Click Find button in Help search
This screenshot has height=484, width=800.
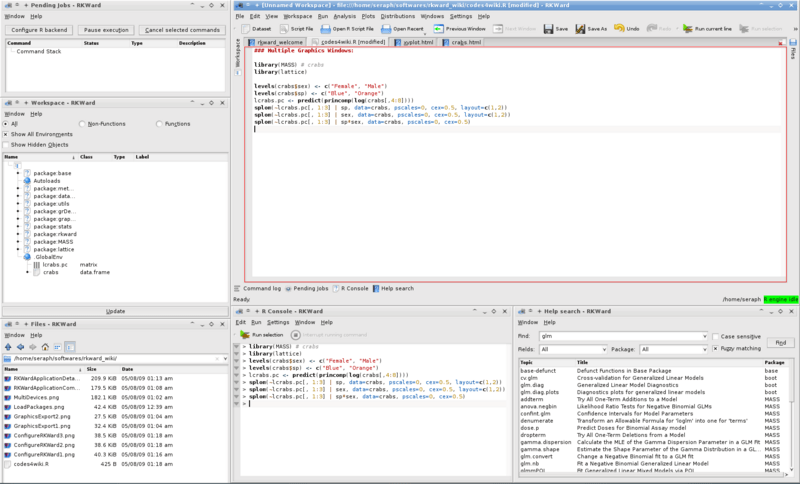point(780,343)
